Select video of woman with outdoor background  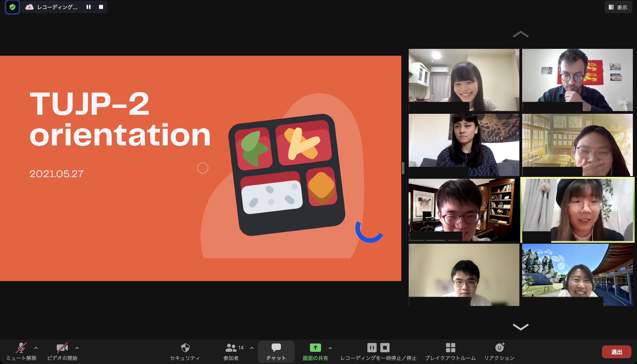tap(577, 275)
